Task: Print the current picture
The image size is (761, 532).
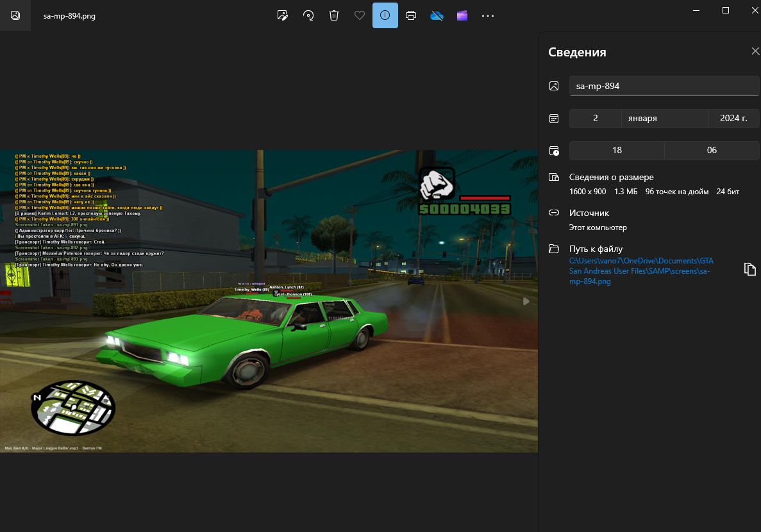Action: 411,15
